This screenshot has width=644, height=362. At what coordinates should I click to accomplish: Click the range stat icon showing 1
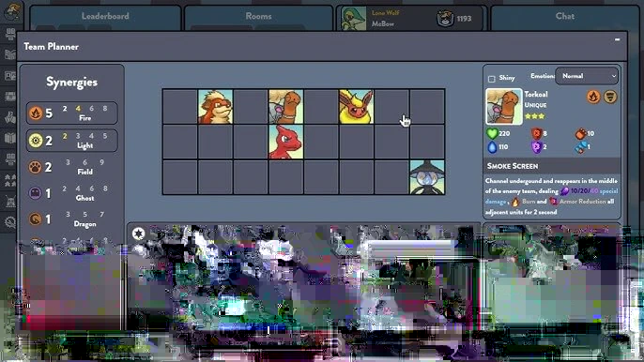click(x=580, y=147)
